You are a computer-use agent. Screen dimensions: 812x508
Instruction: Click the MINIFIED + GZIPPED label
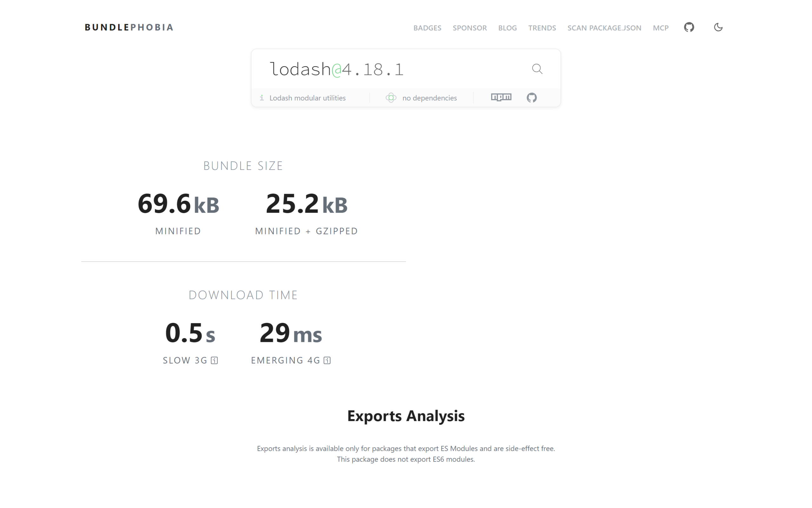(306, 231)
